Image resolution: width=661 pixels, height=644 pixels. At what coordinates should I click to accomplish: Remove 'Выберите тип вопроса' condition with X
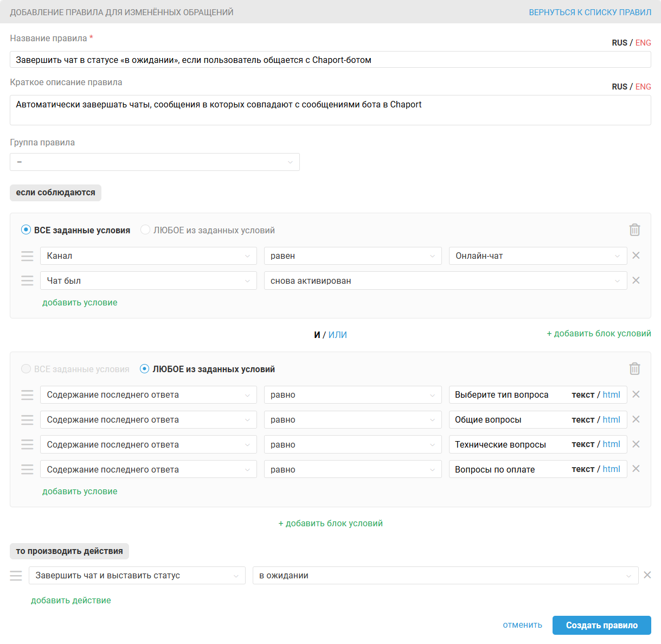click(636, 394)
